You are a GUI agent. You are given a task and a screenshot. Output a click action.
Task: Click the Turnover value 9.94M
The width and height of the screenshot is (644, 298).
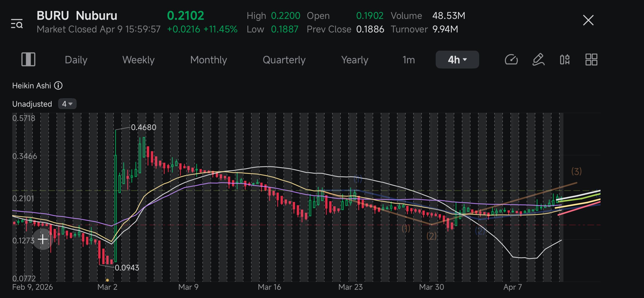(445, 29)
